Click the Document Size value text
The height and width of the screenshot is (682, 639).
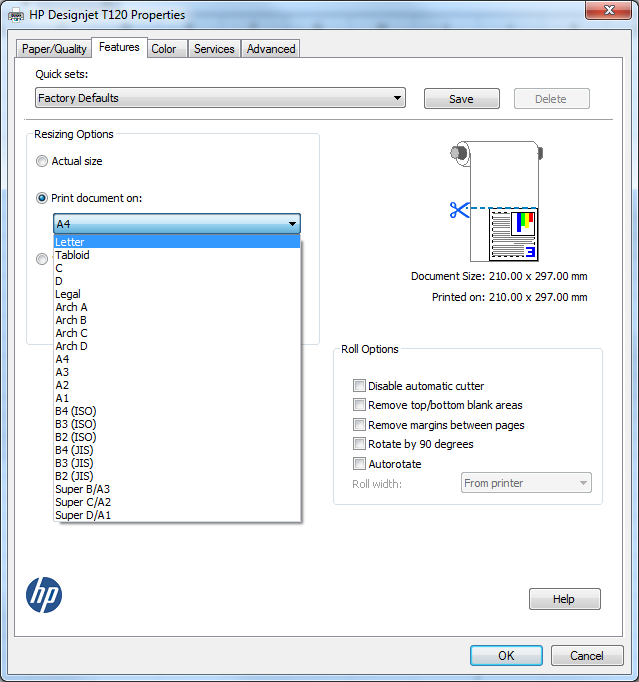pyautogui.click(x=538, y=276)
